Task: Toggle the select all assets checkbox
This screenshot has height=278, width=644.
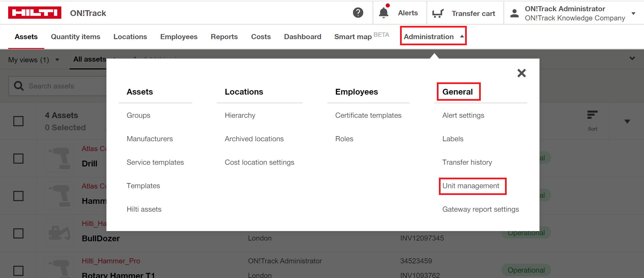Action: pyautogui.click(x=18, y=121)
